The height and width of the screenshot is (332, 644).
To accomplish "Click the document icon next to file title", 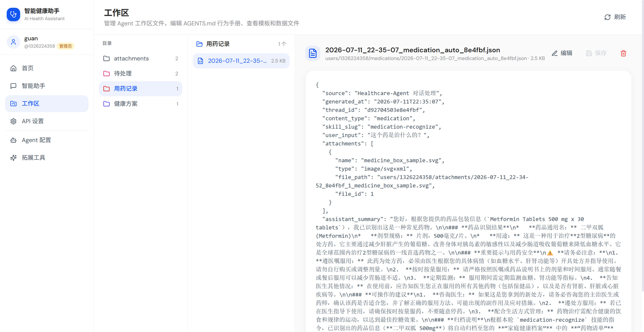I will (x=313, y=53).
